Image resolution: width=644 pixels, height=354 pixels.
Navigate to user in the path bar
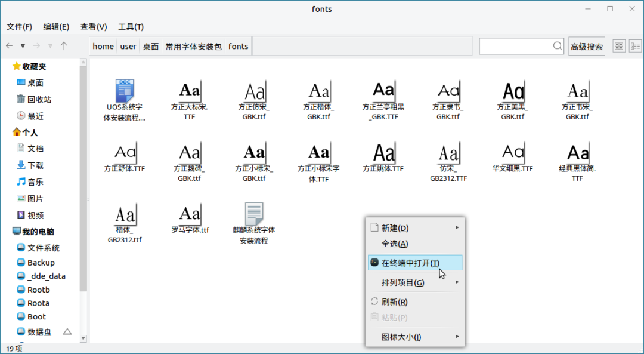pos(128,46)
